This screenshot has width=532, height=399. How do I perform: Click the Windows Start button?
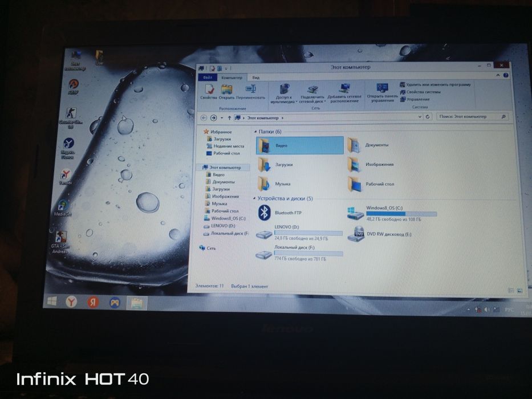(x=52, y=300)
